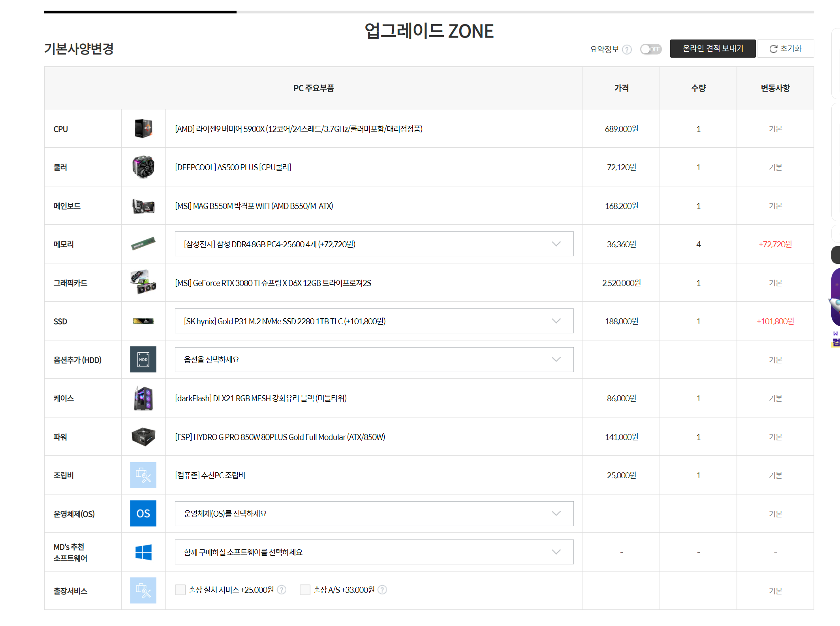Click the 요약정보 help question icon

click(627, 49)
